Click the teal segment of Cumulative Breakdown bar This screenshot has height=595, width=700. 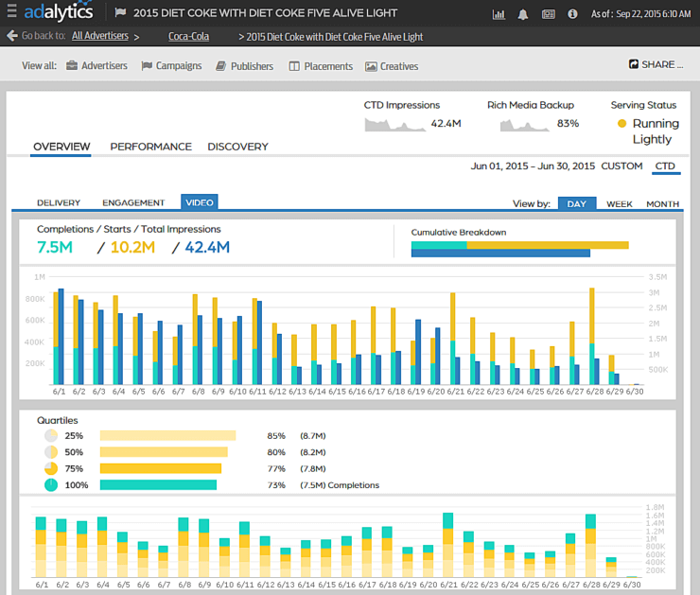tap(439, 245)
